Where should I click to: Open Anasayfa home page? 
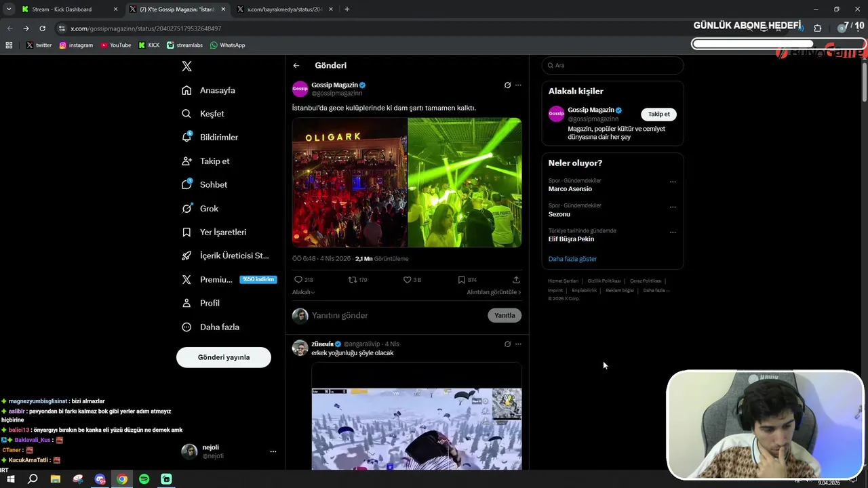(209, 90)
